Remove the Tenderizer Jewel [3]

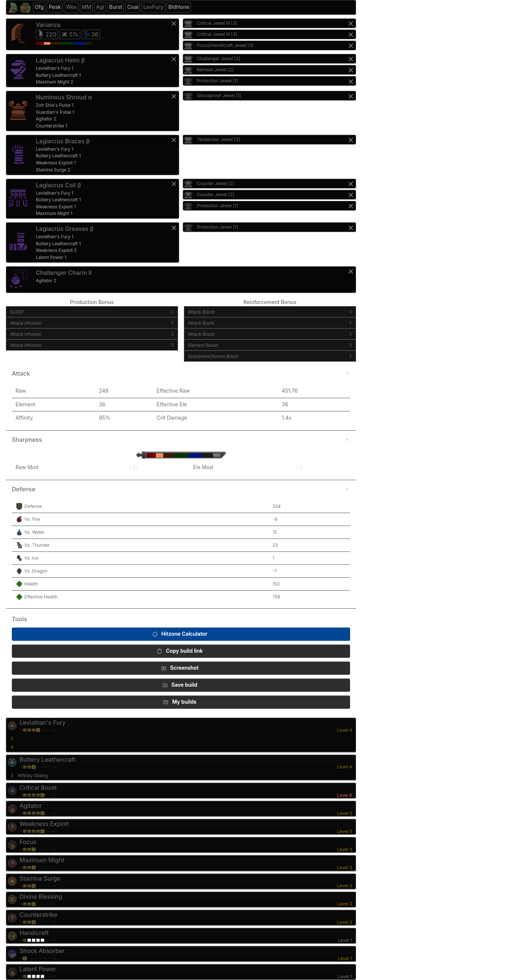pyautogui.click(x=351, y=140)
